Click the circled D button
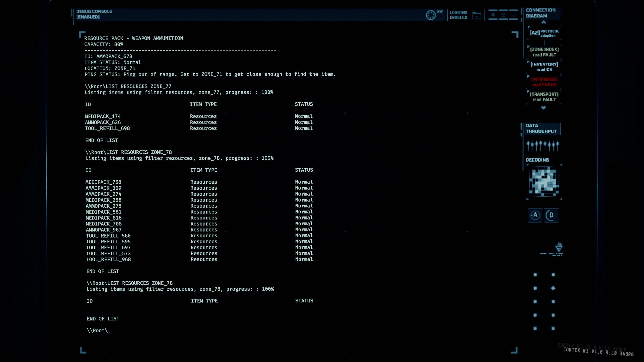The image size is (644, 362). coord(551,215)
